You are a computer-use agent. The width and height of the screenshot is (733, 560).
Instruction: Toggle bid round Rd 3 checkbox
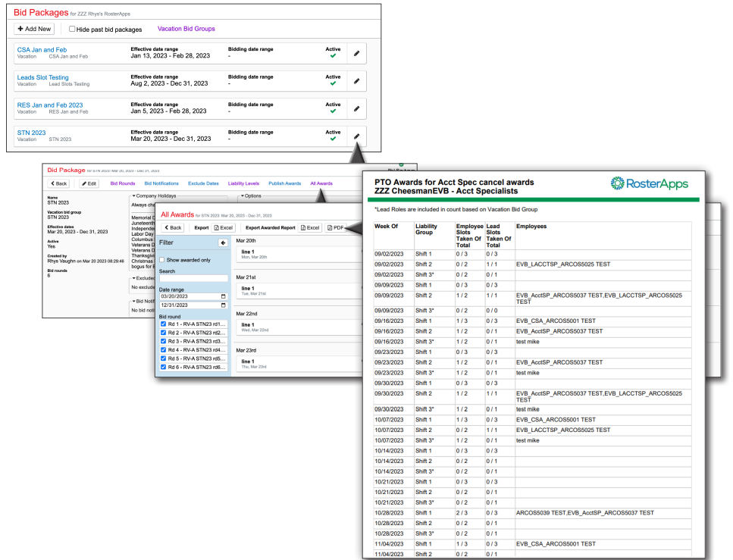[x=163, y=341]
